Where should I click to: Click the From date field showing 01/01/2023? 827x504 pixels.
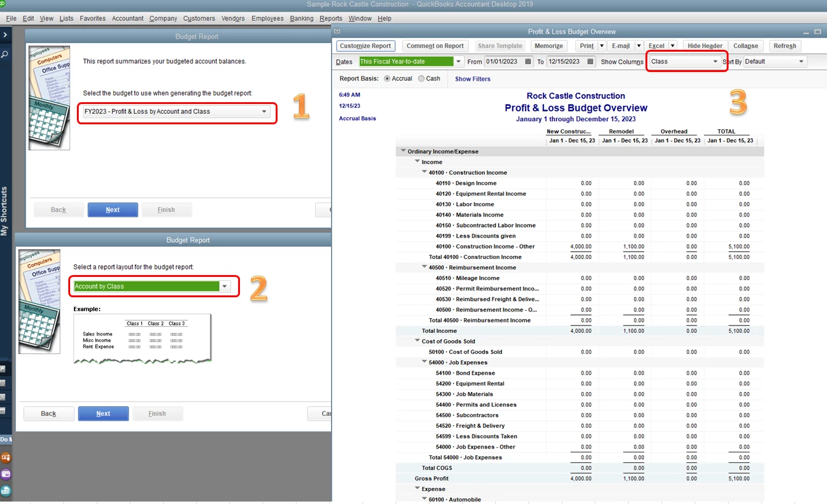[504, 62]
